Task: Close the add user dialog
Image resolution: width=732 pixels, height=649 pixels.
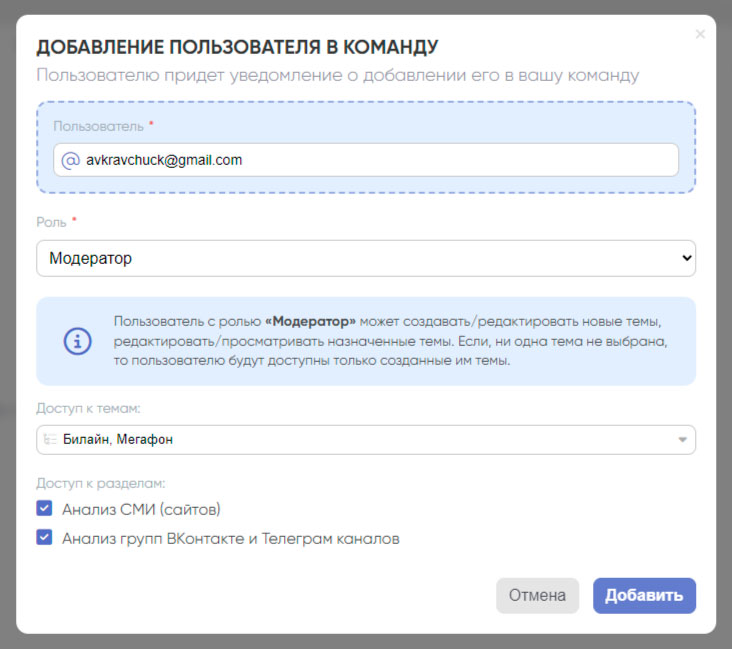Action: click(700, 34)
